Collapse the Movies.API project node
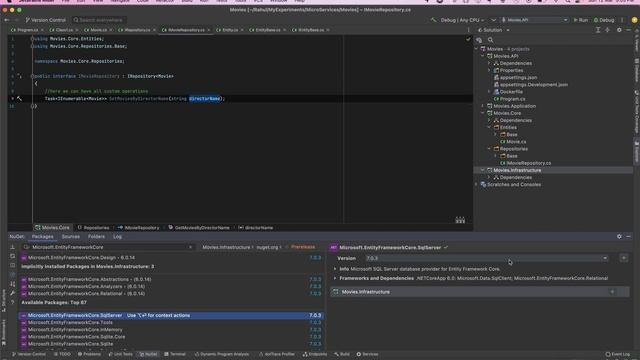The height and width of the screenshot is (360, 640). [483, 56]
